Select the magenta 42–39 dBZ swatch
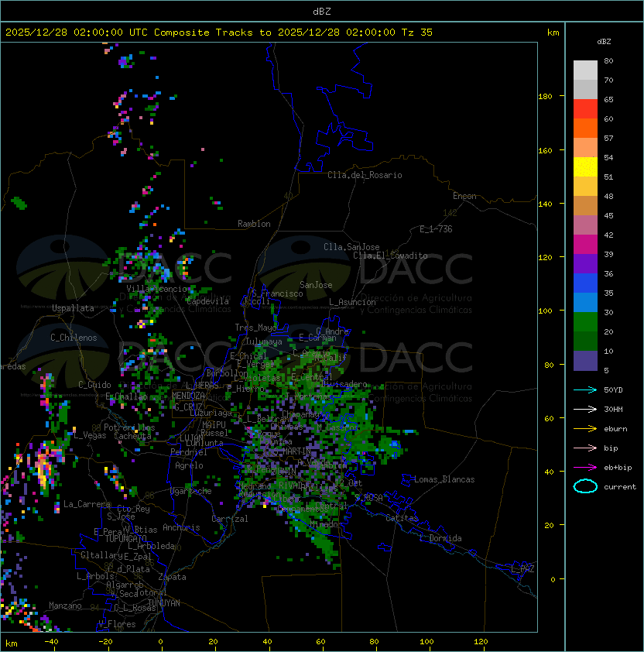This screenshot has height=652, width=644. [585, 245]
